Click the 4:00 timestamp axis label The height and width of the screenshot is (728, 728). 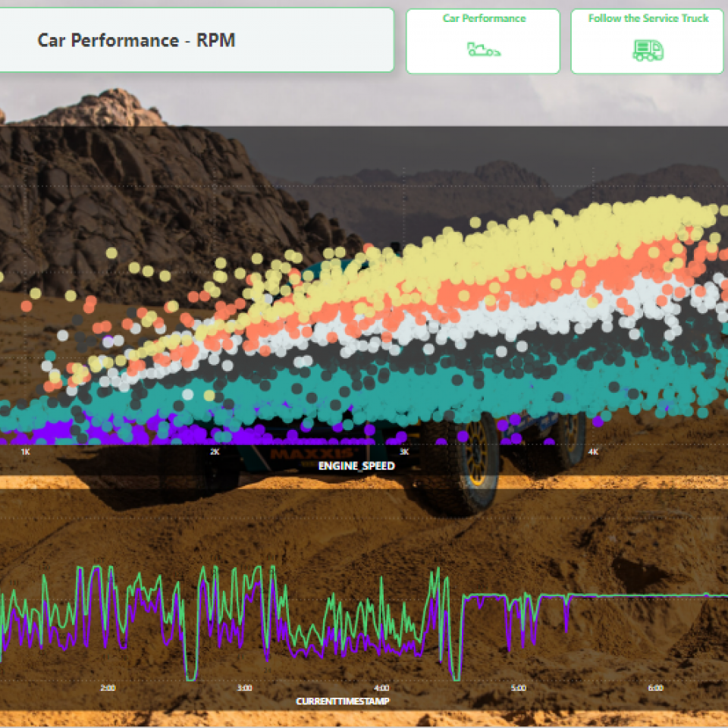[382, 689]
